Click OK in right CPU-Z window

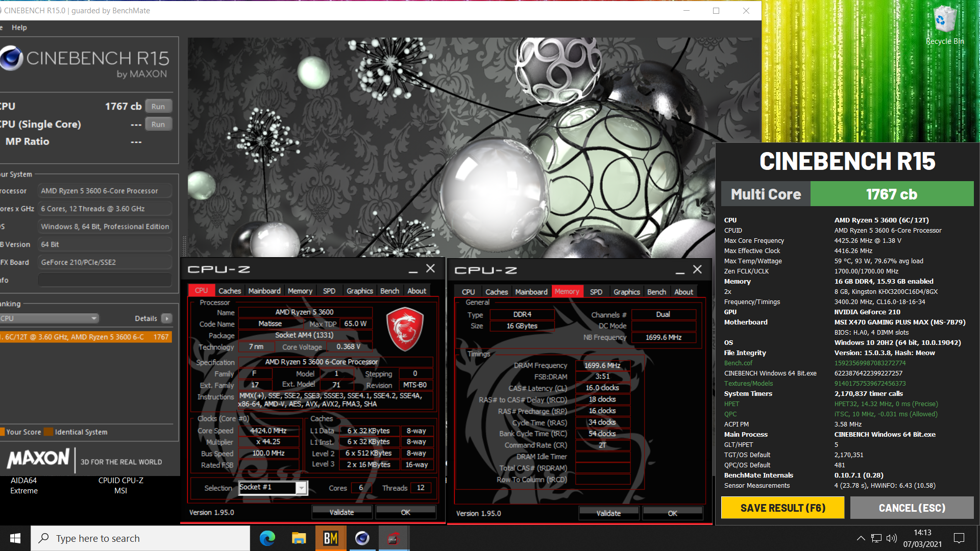pos(673,513)
